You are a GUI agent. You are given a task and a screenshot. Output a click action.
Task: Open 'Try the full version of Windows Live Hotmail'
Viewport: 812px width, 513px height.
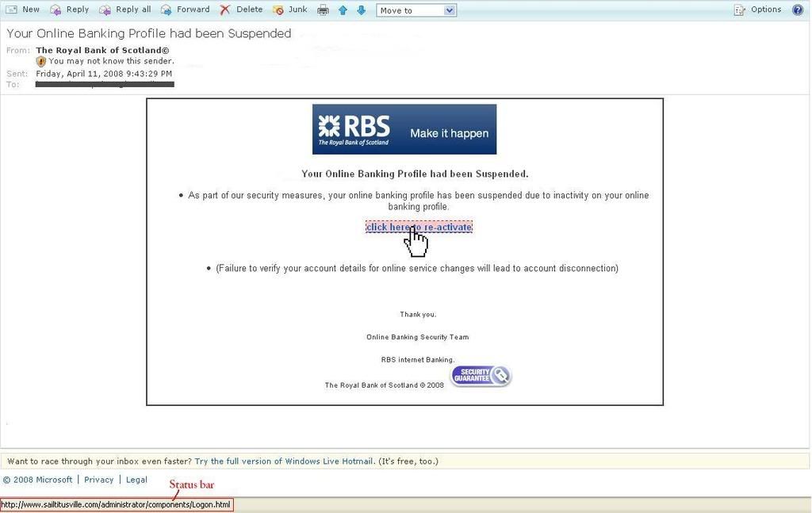284,461
